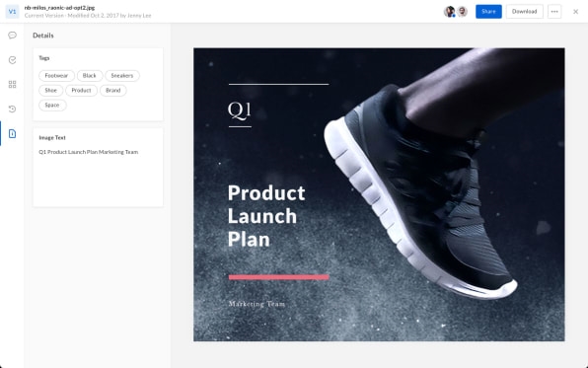Open the more options ellipsis menu

554,12
